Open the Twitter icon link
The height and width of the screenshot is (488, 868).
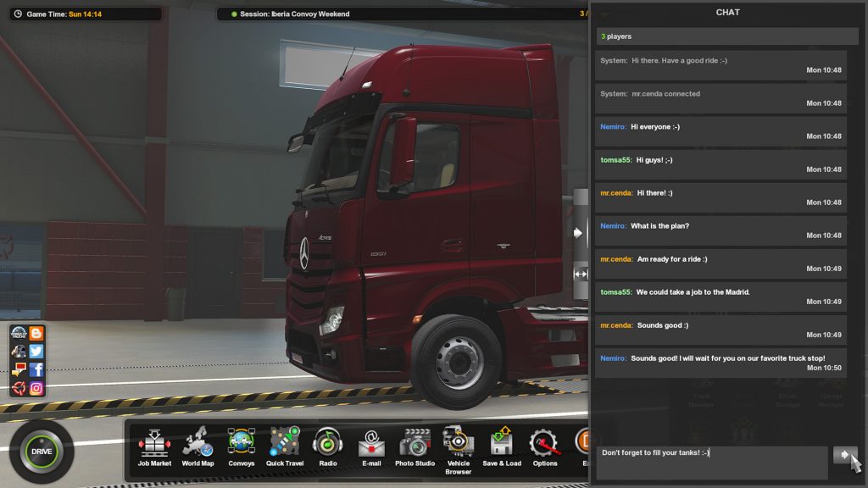pyautogui.click(x=36, y=352)
